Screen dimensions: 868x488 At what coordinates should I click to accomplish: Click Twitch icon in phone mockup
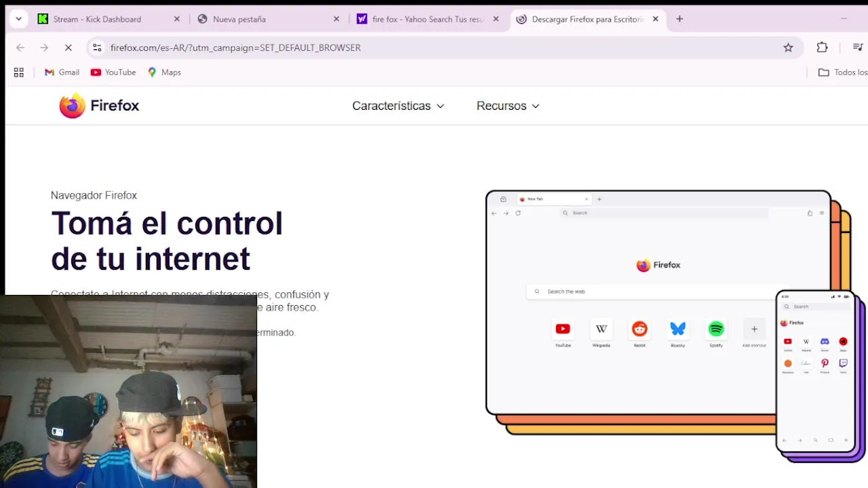pos(843,365)
